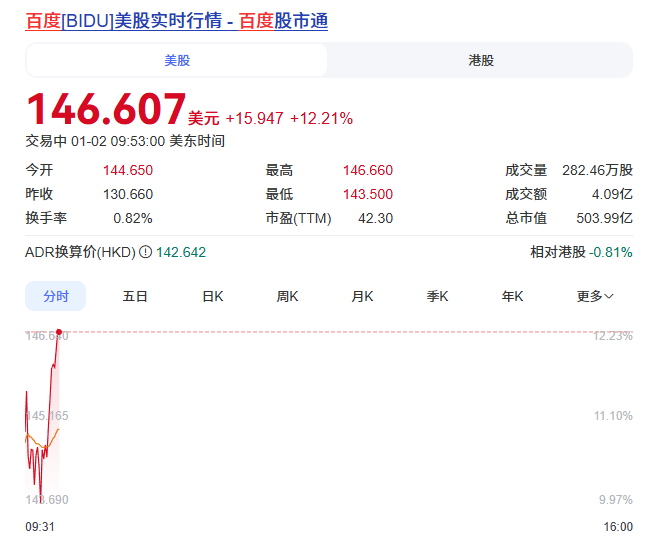Select the 五日 chart view
Image resolution: width=661 pixels, height=541 pixels.
point(135,296)
